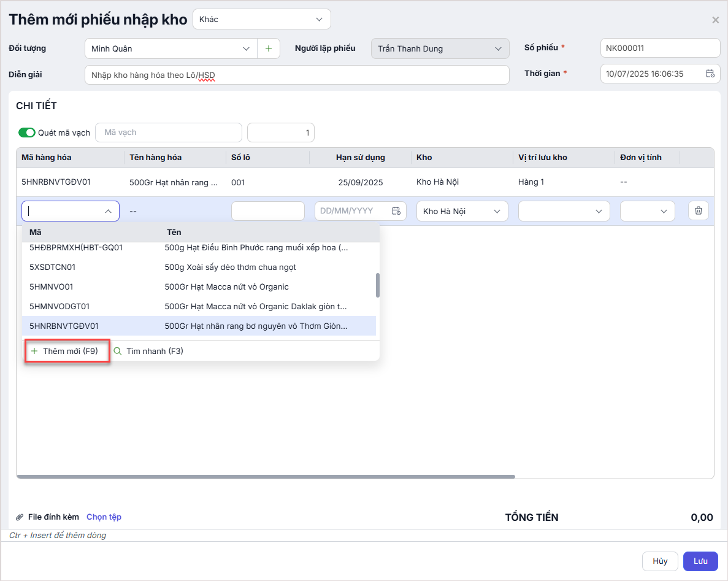Open the Kho Hà Nội dropdown in the edit row

pos(462,211)
